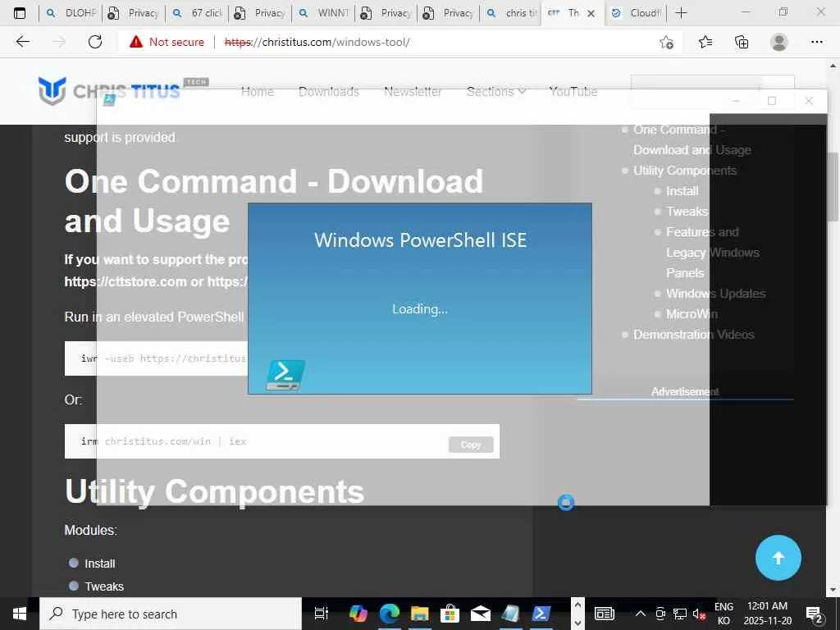Click the muted volume tray icon
Viewport: 840px width, 630px height.
click(x=699, y=614)
